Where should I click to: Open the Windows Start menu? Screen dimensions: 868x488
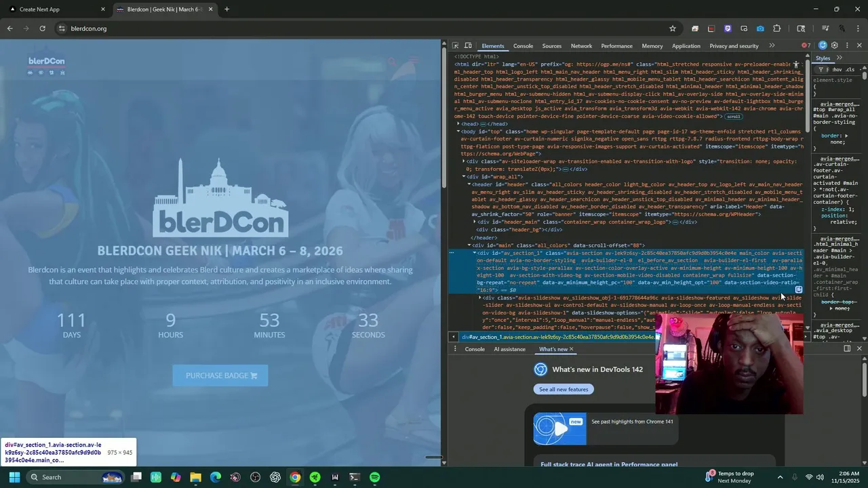pos(14,477)
